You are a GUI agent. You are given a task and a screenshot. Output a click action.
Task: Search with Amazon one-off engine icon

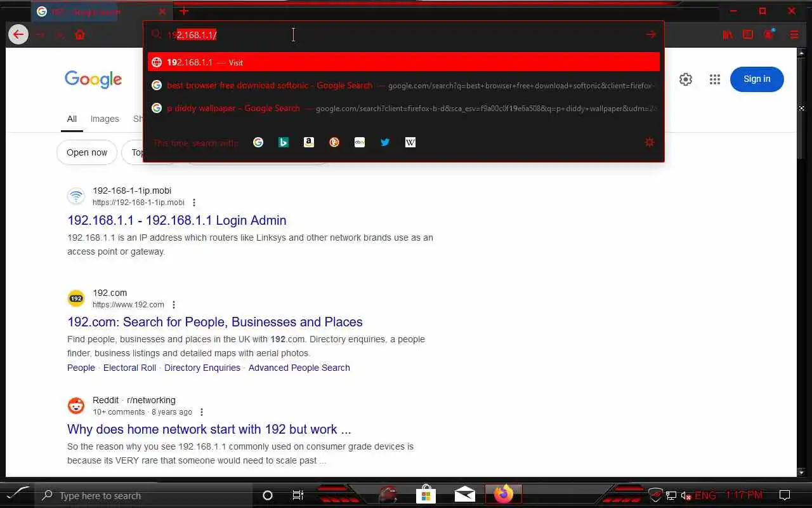pos(309,142)
